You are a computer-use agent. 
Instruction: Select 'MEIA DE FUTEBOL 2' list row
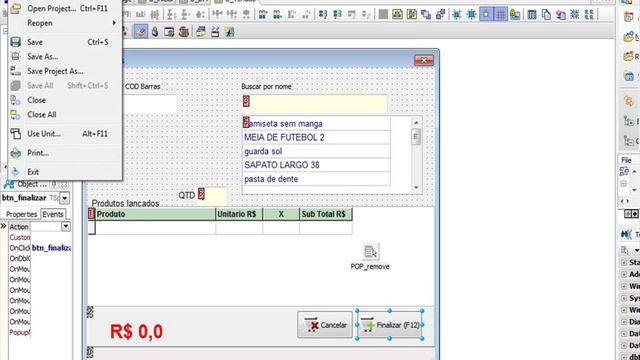(316, 137)
